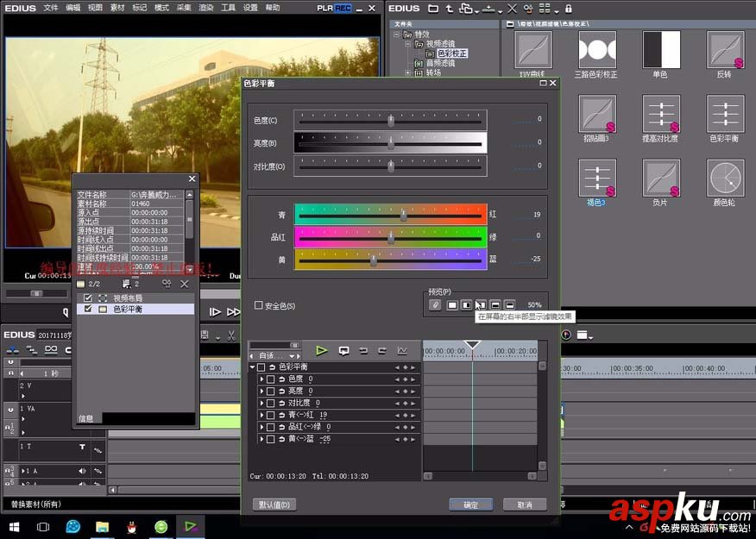
Task: Expand the 亮度 keyframe row
Action: (261, 392)
